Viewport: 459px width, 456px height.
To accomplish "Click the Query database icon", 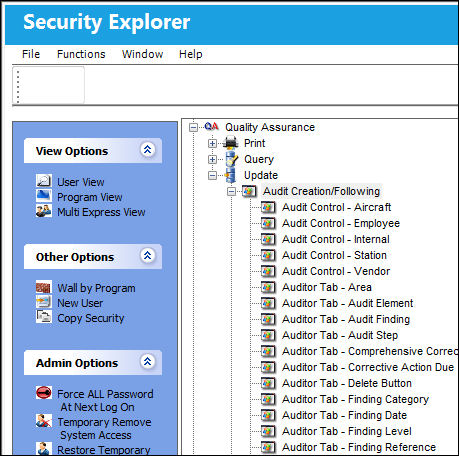I will 231,159.
